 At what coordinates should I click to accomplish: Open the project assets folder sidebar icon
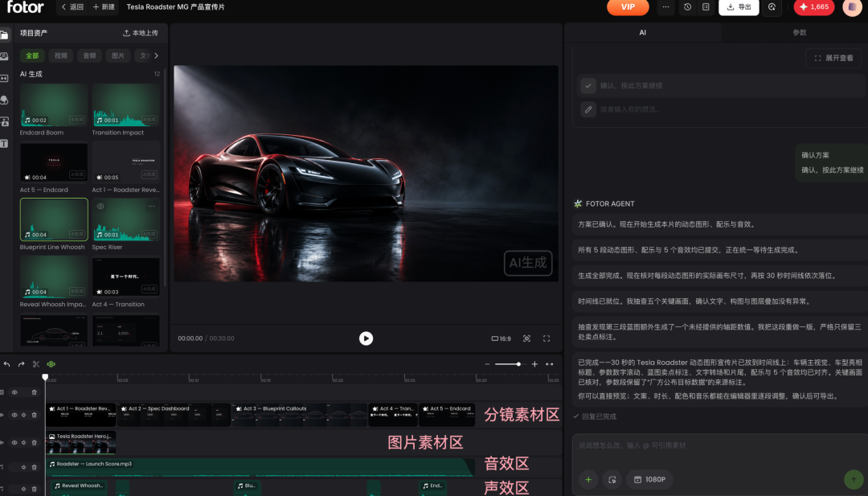pos(4,35)
